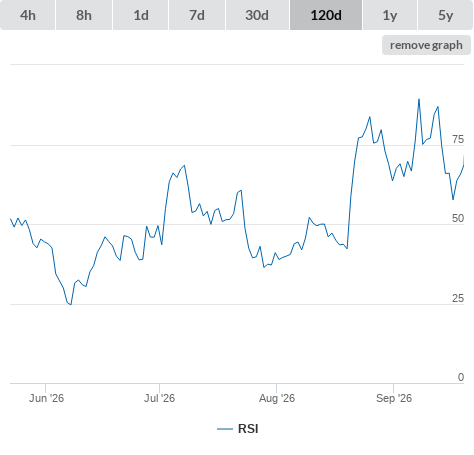Click the remove graph button

[426, 45]
